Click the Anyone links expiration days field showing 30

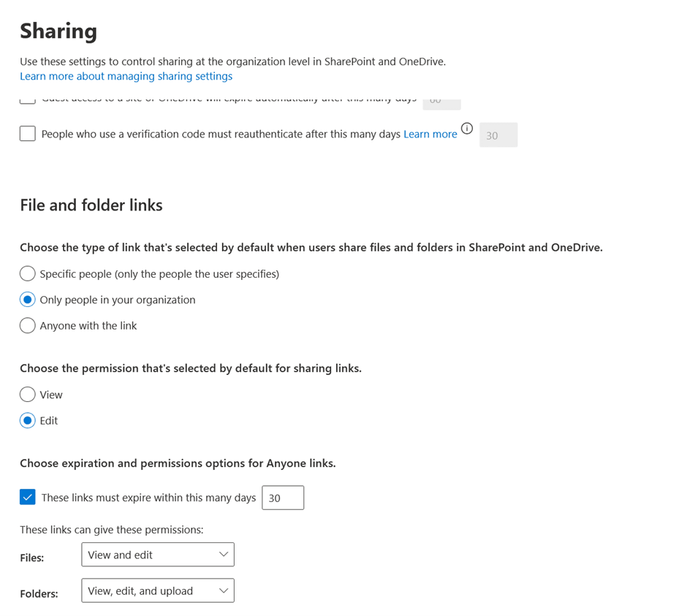283,498
